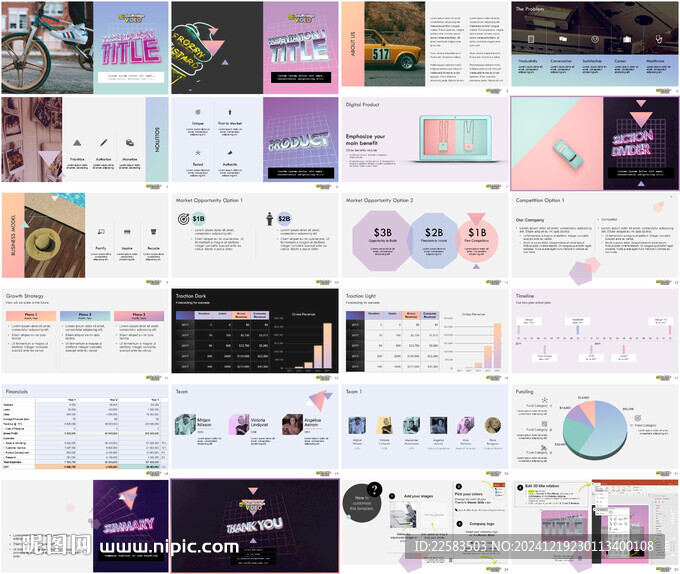Select the Section Divider slide thumbnail

[x=595, y=144]
